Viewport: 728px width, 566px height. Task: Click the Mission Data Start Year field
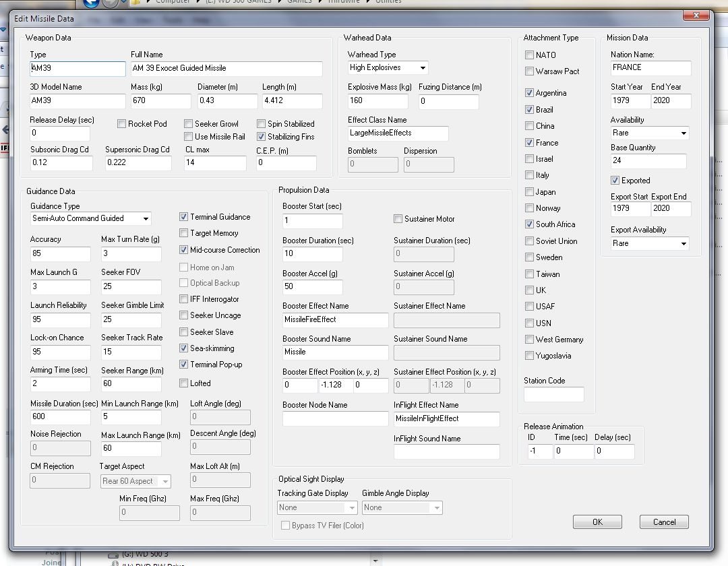click(630, 101)
